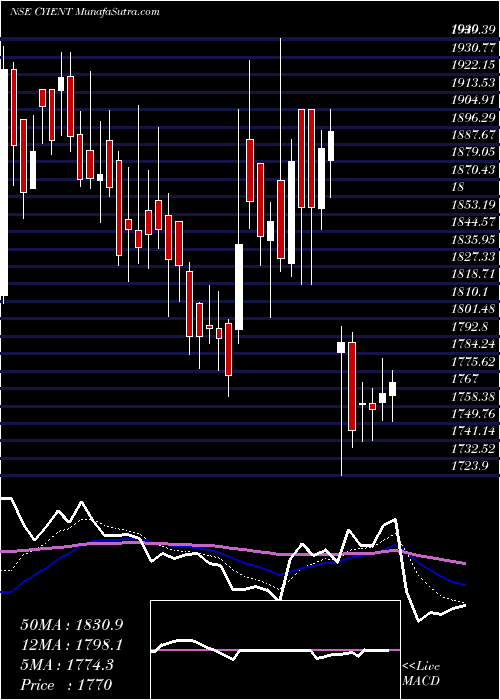Click the 1732.52 price axis label
The width and height of the screenshot is (500, 700).
[473, 449]
